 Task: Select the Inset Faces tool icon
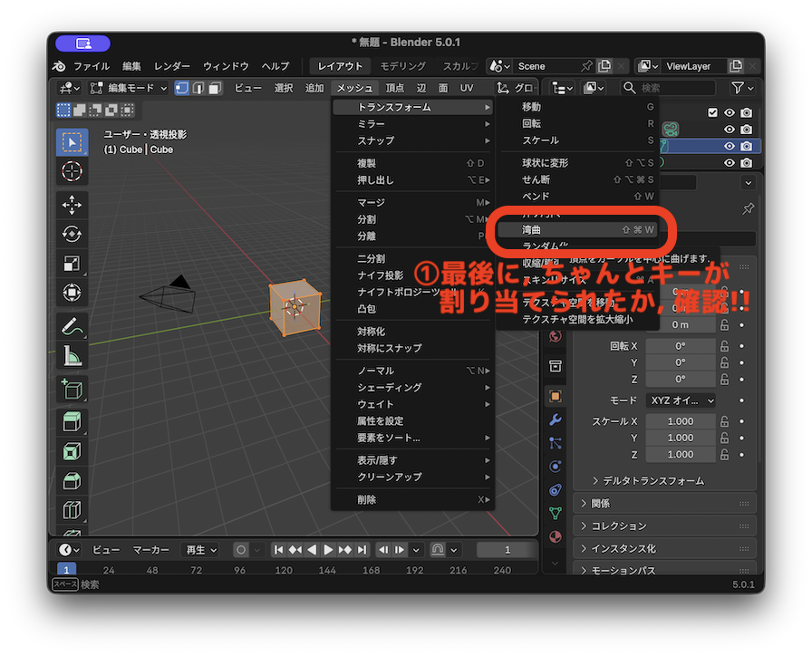point(72,451)
